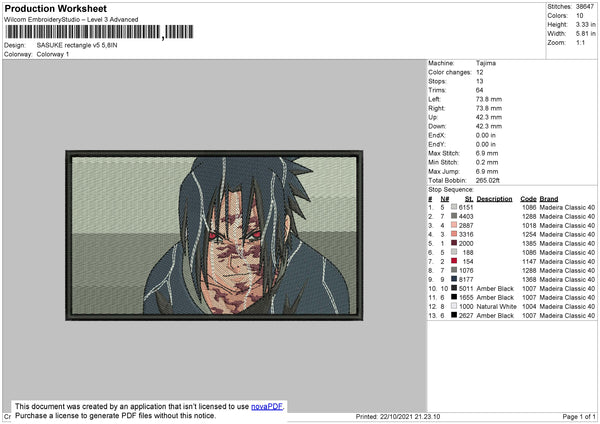The image size is (600, 424).
Task: Click the 'Description' column header
Action: point(494,199)
